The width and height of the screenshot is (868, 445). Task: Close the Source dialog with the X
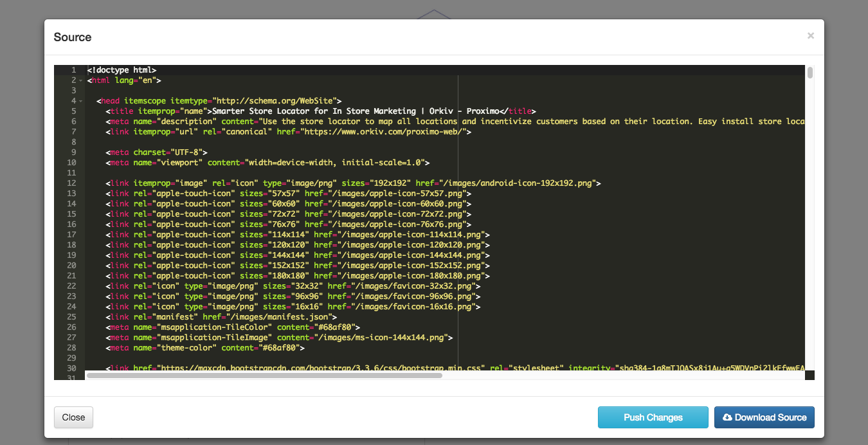811,36
